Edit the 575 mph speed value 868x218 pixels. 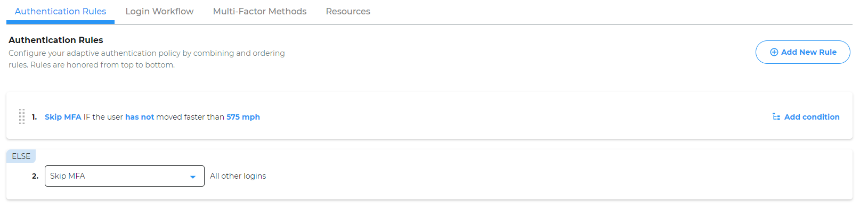(243, 117)
